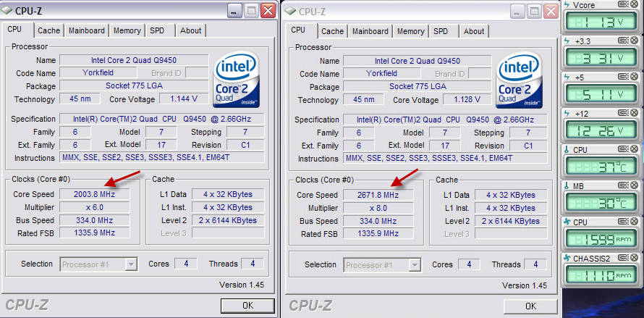The width and height of the screenshot is (644, 318).
Task: Minimize the right CPU-Z window
Action: click(x=519, y=11)
